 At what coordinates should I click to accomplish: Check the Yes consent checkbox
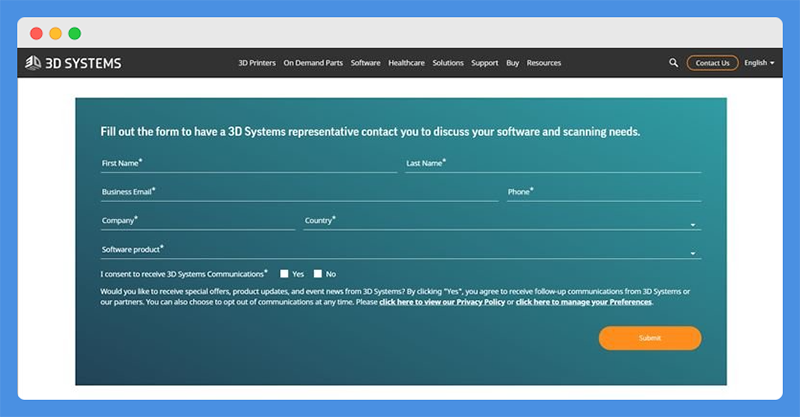pos(284,274)
